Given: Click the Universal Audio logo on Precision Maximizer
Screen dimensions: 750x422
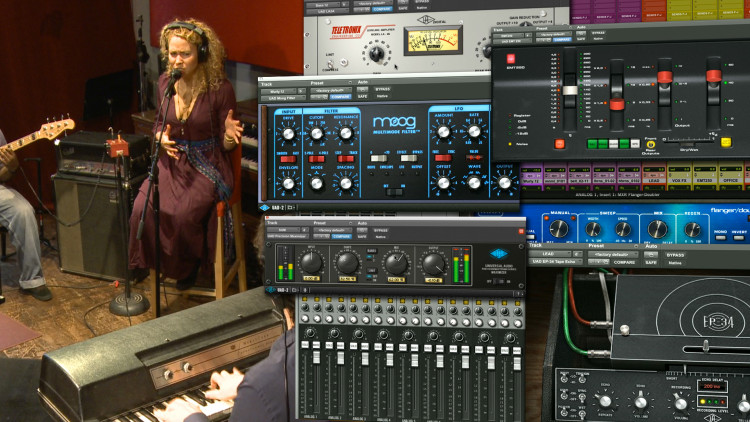Looking at the screenshot, I should [x=498, y=254].
